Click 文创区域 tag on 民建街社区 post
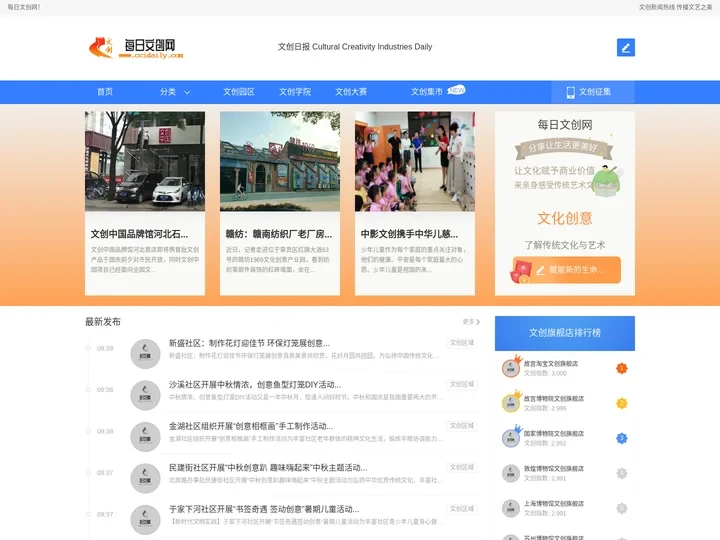720x540 pixels. pyautogui.click(x=461, y=467)
